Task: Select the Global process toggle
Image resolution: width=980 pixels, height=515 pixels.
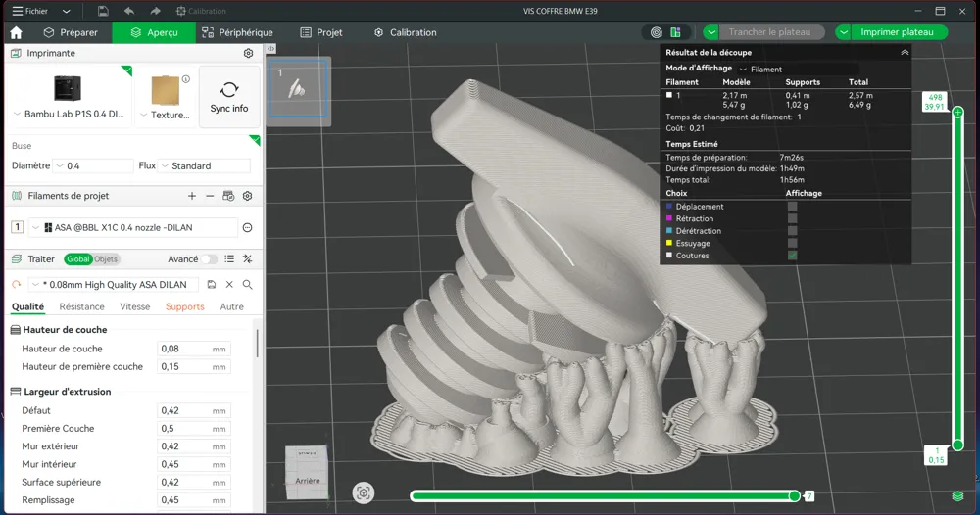Action: pyautogui.click(x=78, y=259)
